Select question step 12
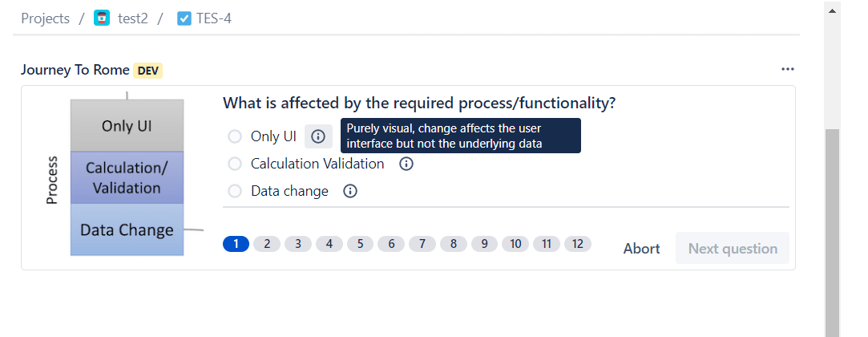 click(577, 244)
